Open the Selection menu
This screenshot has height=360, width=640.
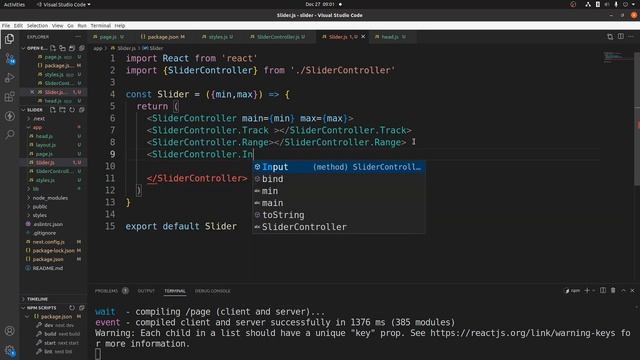[x=37, y=25]
